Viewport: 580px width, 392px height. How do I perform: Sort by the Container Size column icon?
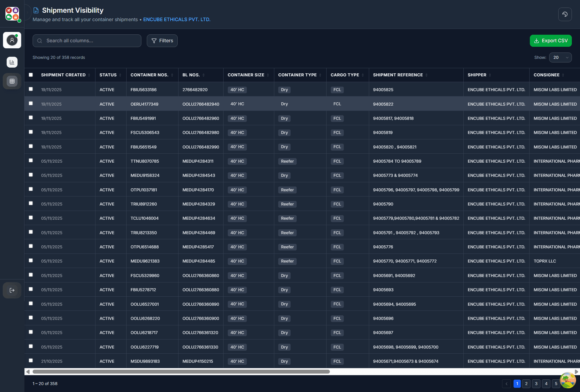(x=268, y=75)
